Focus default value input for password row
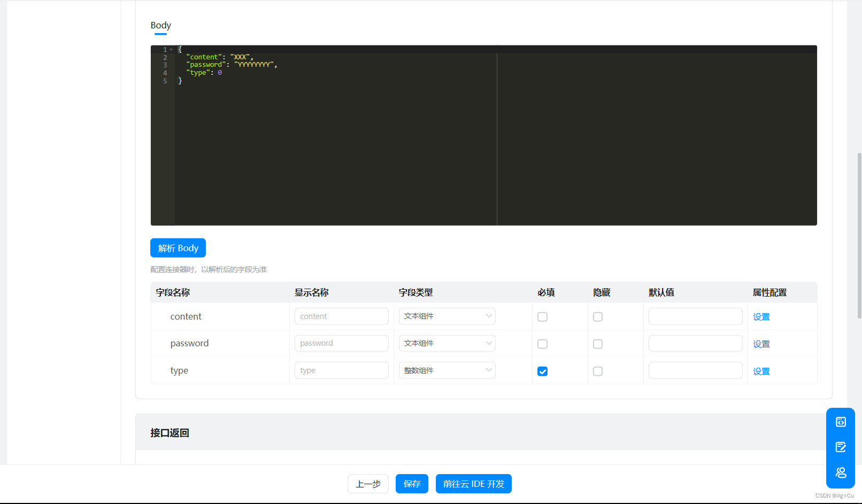The width and height of the screenshot is (862, 504). coord(695,343)
